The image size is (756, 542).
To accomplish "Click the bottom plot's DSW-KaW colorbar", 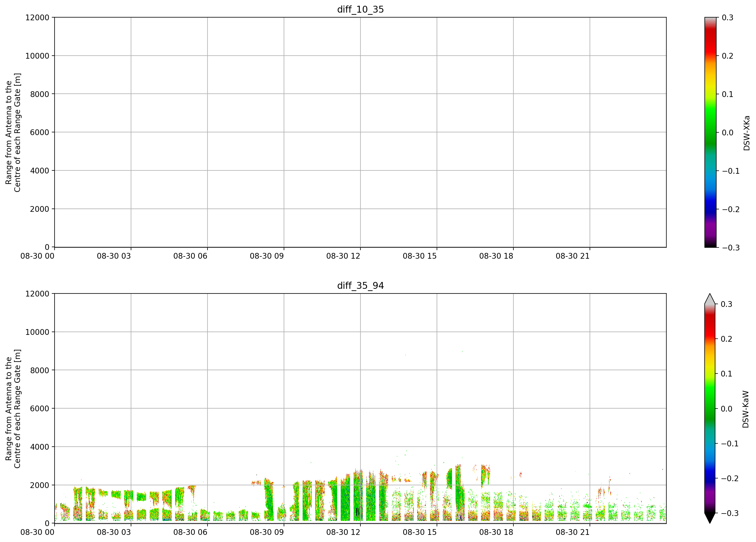I will [x=710, y=408].
